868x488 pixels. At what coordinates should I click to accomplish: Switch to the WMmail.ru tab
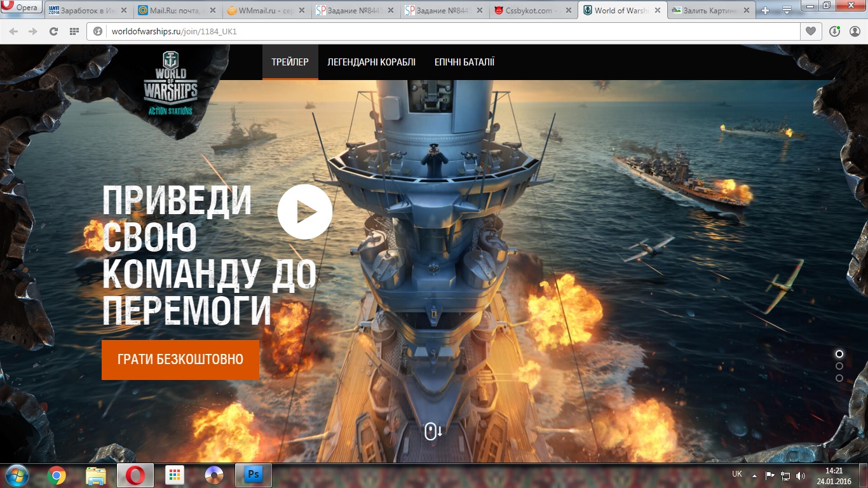pos(267,11)
